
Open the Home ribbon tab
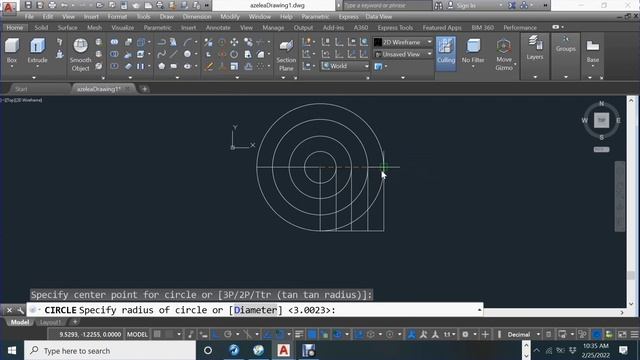15,27
